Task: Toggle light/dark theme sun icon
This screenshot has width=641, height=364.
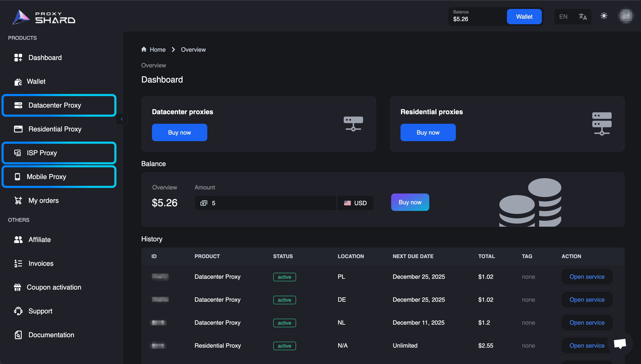Action: [604, 16]
